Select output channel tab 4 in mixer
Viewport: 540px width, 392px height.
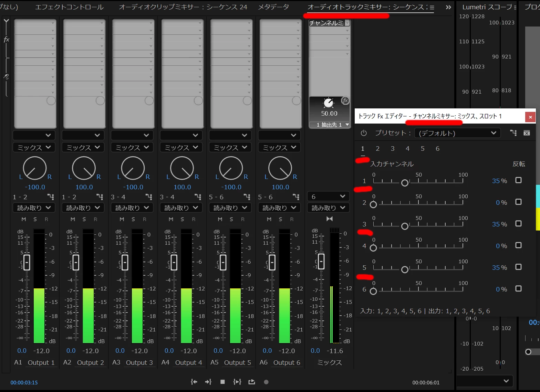[407, 149]
